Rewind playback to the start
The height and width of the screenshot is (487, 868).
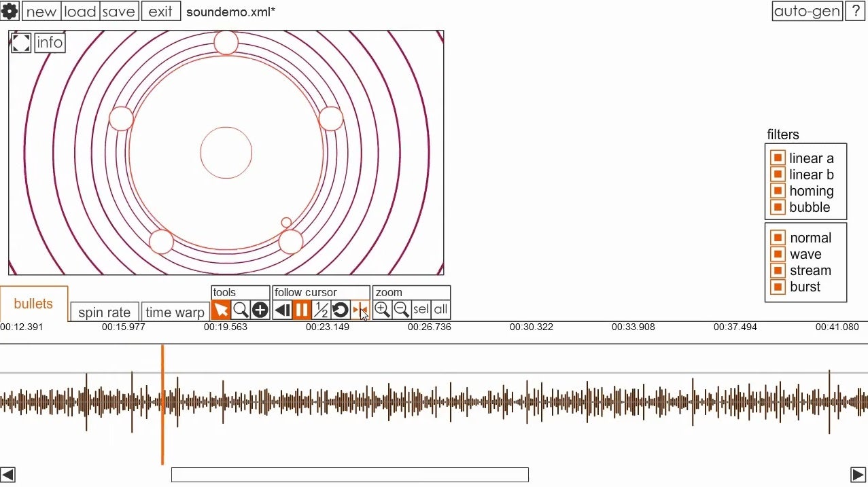[282, 310]
